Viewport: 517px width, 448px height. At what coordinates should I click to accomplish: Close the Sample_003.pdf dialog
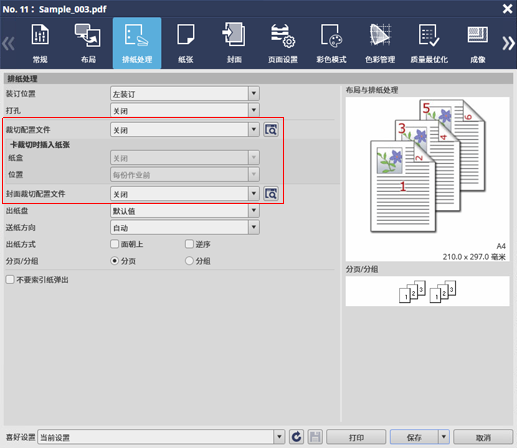tap(507, 9)
